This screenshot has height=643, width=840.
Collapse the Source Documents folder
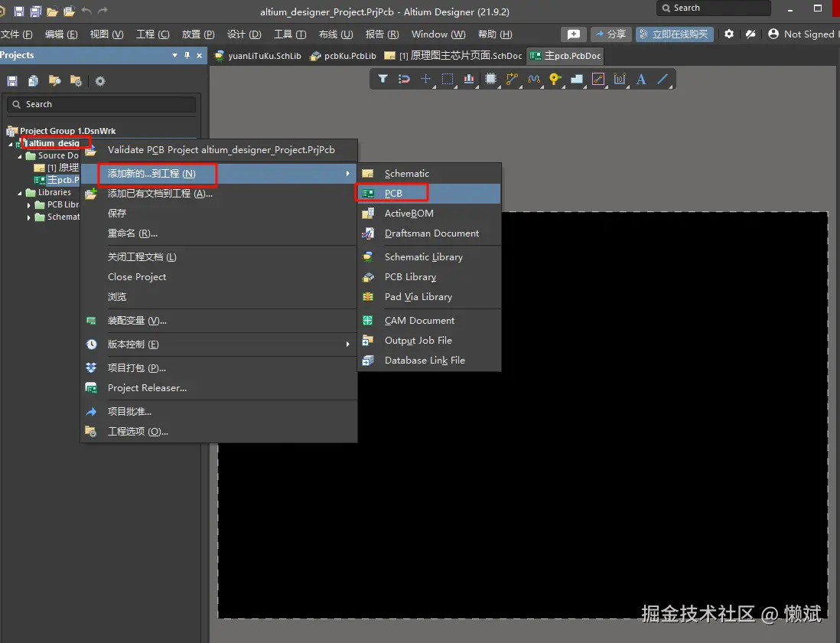pyautogui.click(x=20, y=156)
